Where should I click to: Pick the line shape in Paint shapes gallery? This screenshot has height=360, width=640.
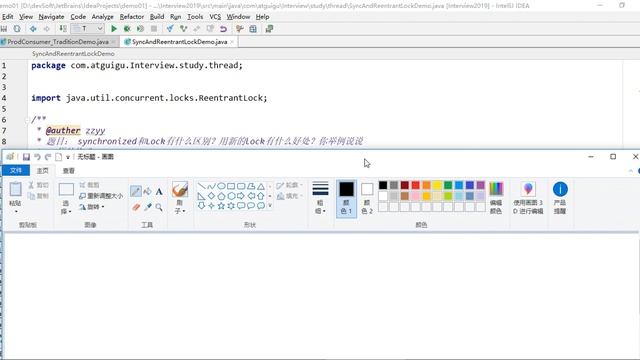pyautogui.click(x=201, y=186)
